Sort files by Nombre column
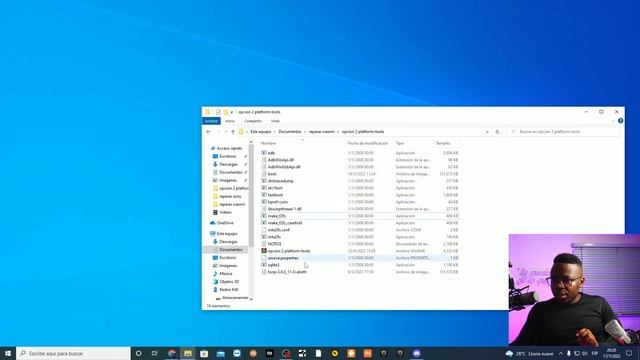Screen dimensions: 640x360 pos(268,143)
